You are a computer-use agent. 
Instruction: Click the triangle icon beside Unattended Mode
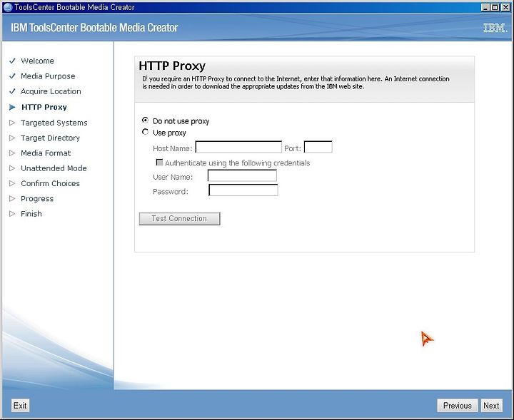(12, 168)
